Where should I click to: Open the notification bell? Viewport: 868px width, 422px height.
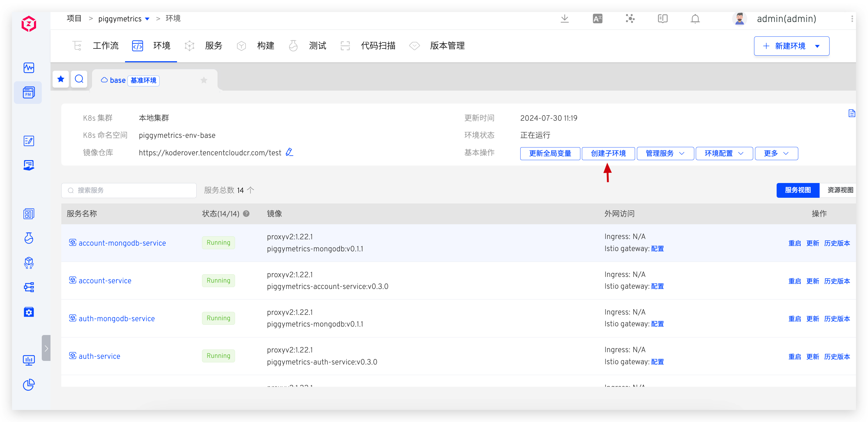695,19
